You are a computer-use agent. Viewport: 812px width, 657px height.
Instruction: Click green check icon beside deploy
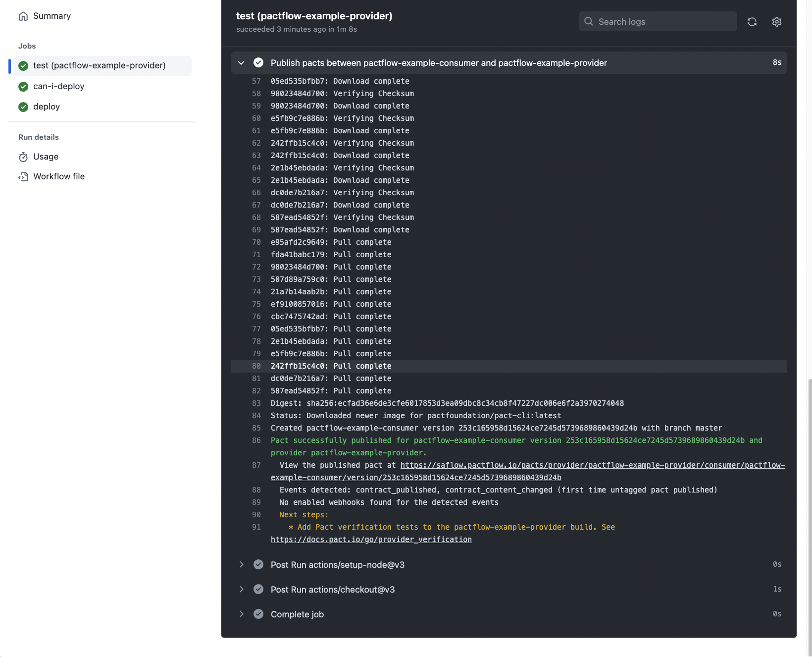point(23,107)
